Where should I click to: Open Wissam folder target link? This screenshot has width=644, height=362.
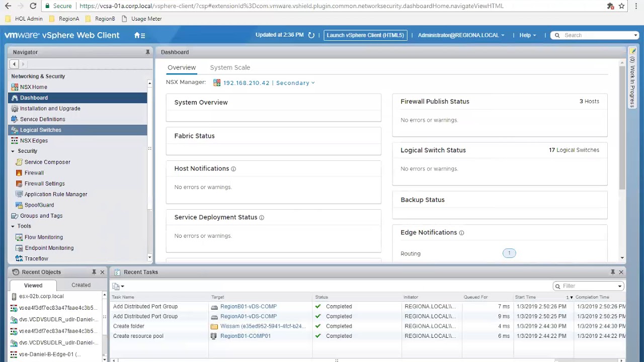[x=263, y=326]
